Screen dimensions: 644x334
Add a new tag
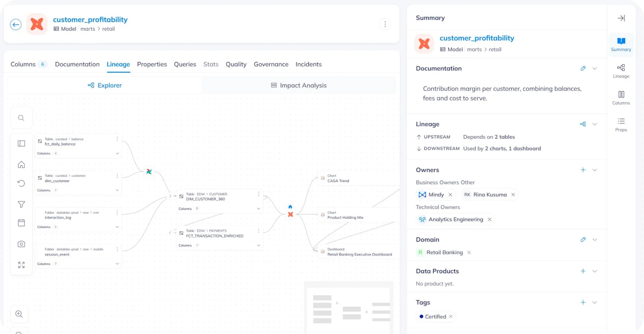click(583, 303)
